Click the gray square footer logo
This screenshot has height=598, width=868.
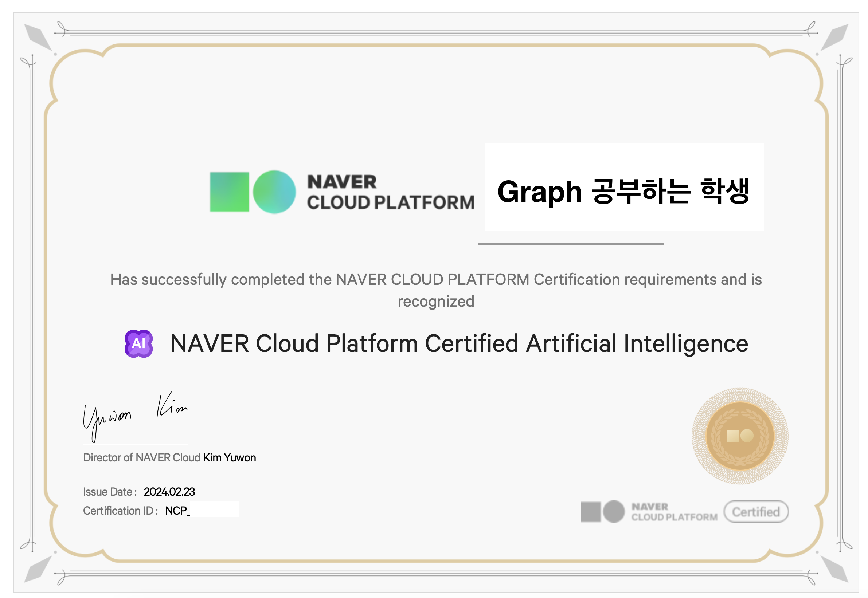click(591, 511)
